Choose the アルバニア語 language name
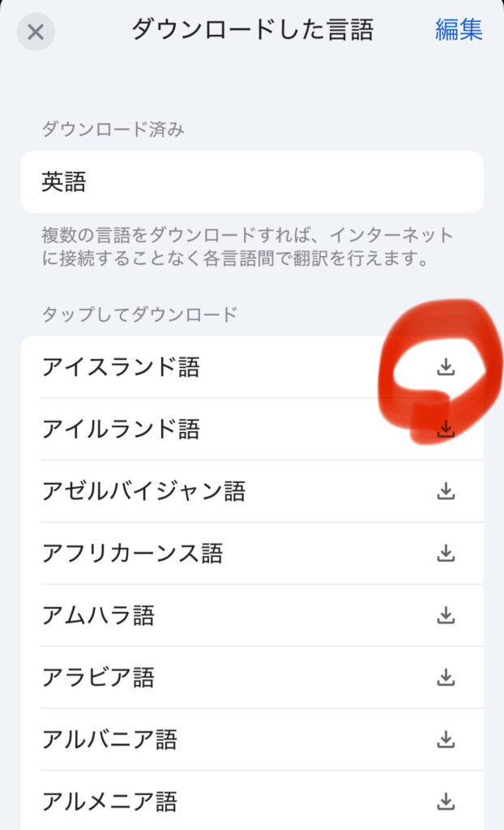 pyautogui.click(x=109, y=739)
